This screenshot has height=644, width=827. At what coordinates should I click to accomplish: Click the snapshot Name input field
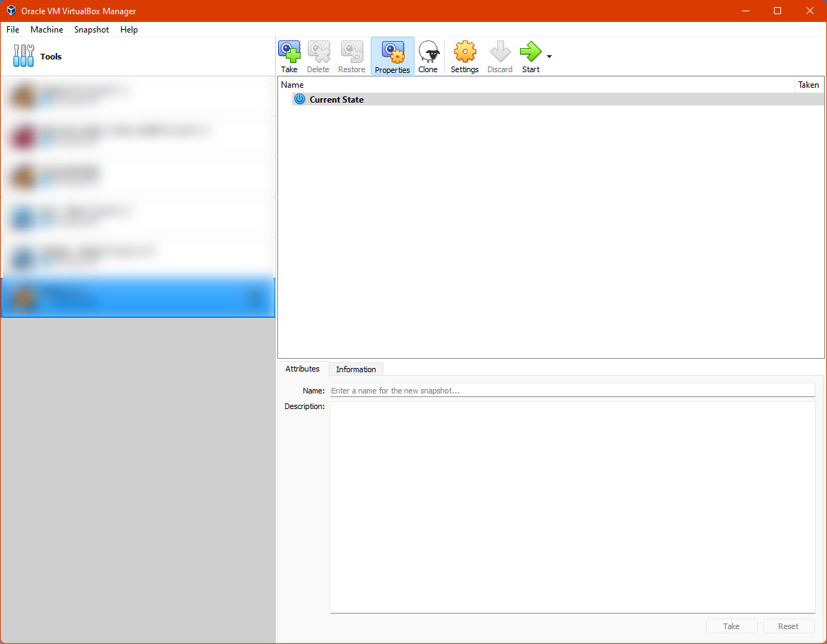(x=572, y=390)
